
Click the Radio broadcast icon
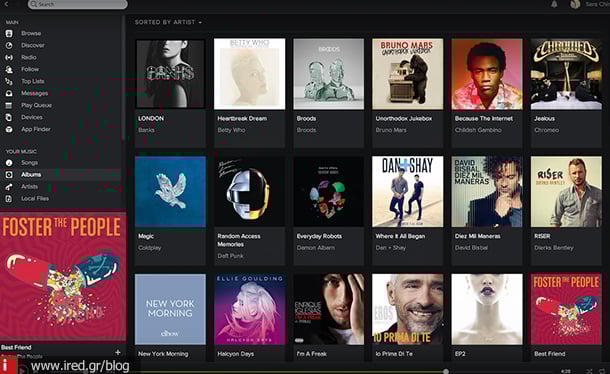9,58
